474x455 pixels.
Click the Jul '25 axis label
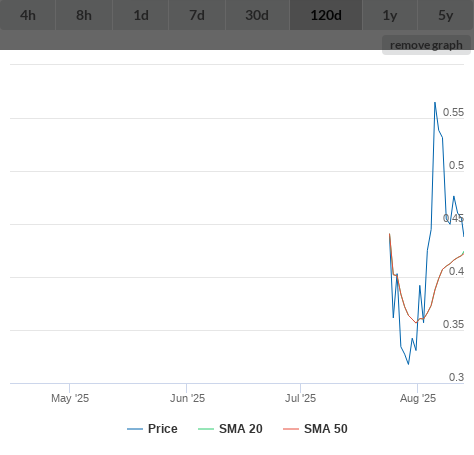click(x=300, y=398)
